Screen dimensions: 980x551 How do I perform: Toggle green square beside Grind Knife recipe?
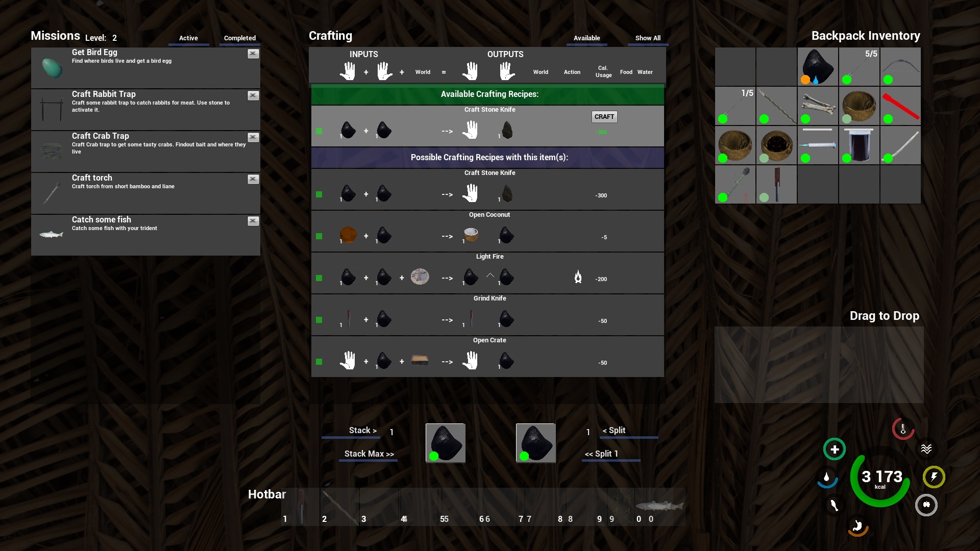tap(319, 320)
